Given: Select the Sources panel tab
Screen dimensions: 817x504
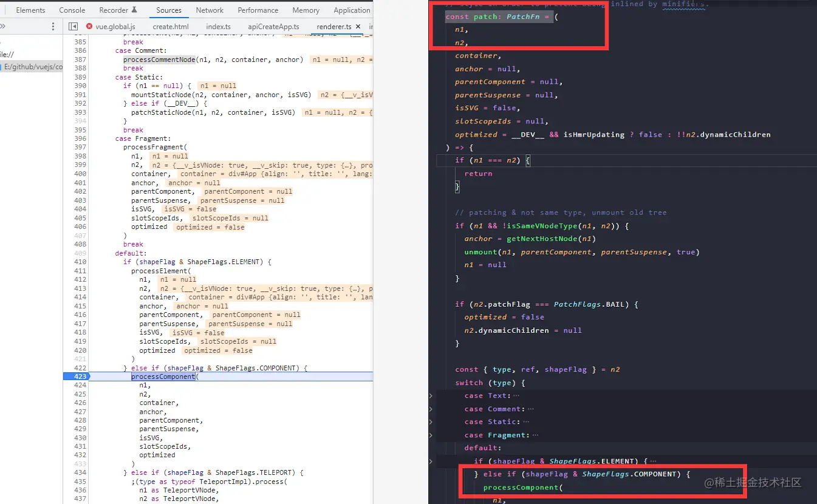Looking at the screenshot, I should [169, 10].
